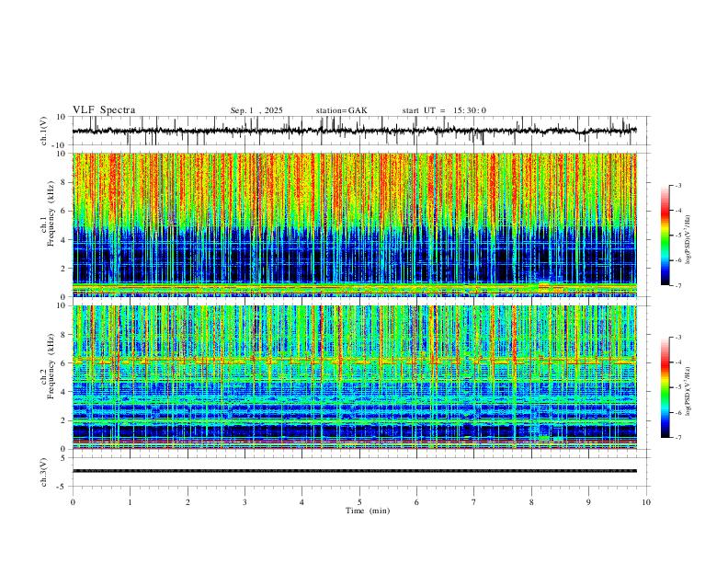Click time axis tick label "1"
The height and width of the screenshot is (563, 728).
pos(130,502)
